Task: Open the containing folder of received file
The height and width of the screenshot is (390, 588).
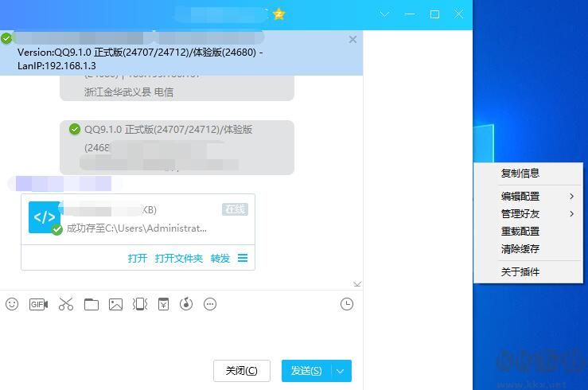Action: tap(178, 259)
